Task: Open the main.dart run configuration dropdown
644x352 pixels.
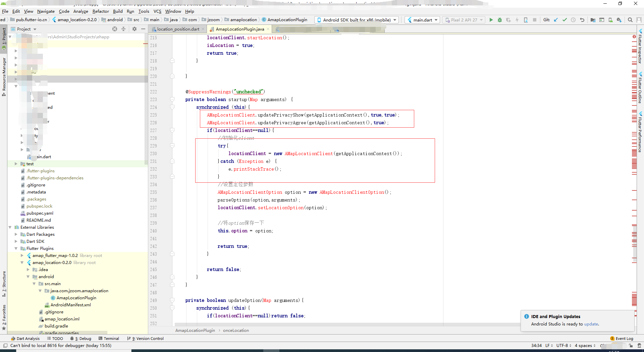Action: click(x=422, y=20)
